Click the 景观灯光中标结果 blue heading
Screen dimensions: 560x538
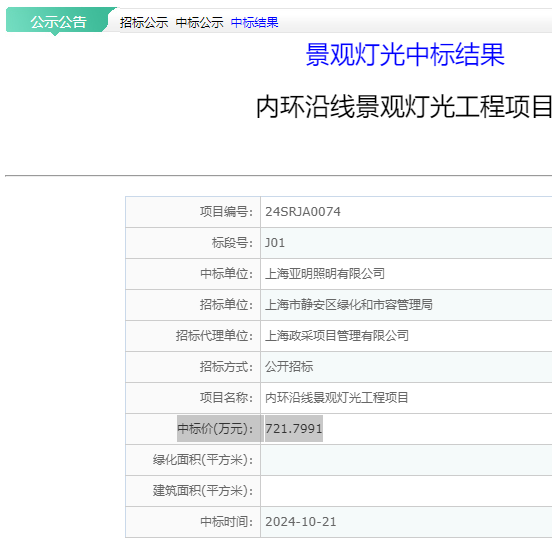[405, 55]
